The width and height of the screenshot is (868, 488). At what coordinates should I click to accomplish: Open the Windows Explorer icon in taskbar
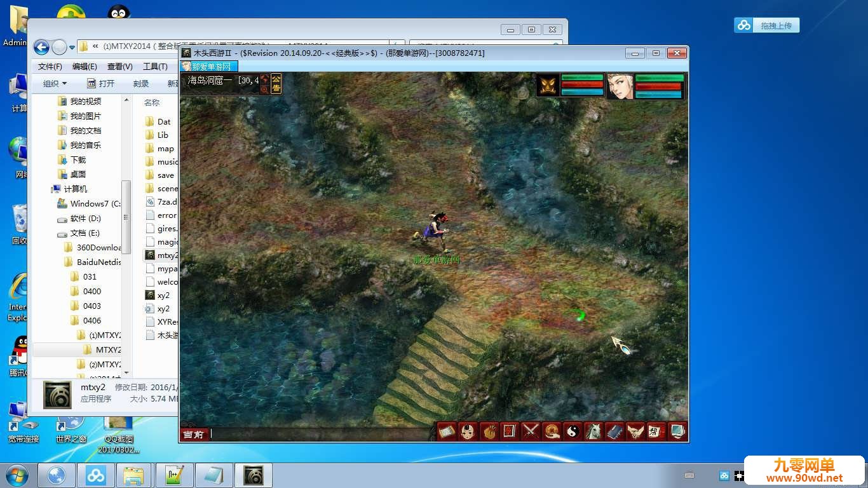point(135,475)
